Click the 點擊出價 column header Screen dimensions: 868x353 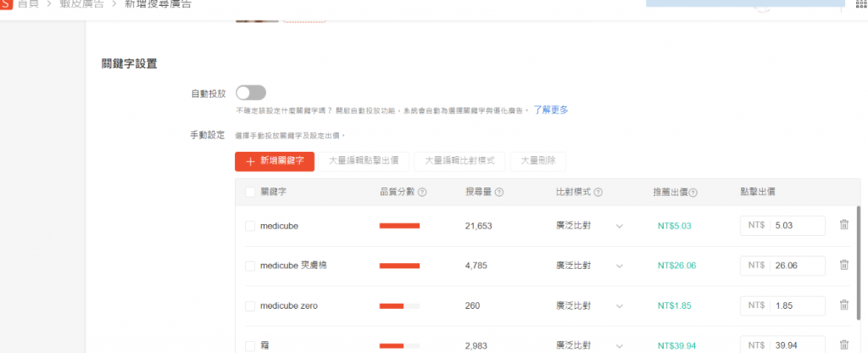point(757,192)
